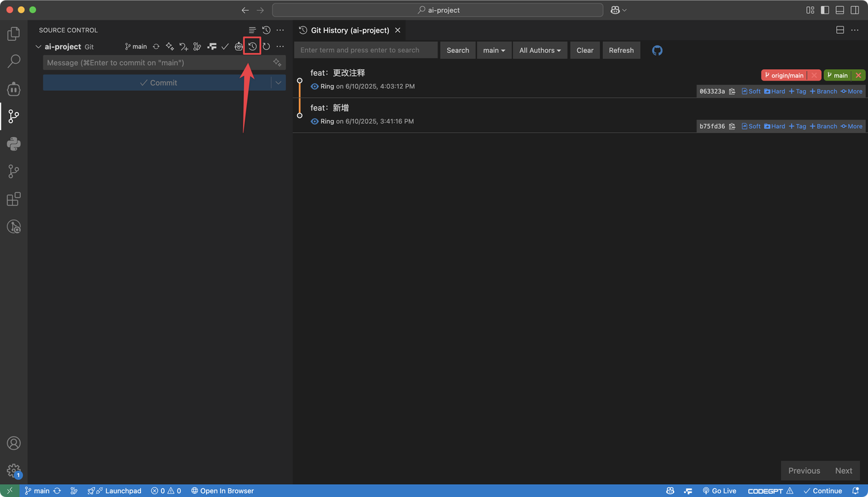Viewport: 868px width, 497px height.
Task: Toggle secondary sidebar from title bar
Action: [854, 10]
